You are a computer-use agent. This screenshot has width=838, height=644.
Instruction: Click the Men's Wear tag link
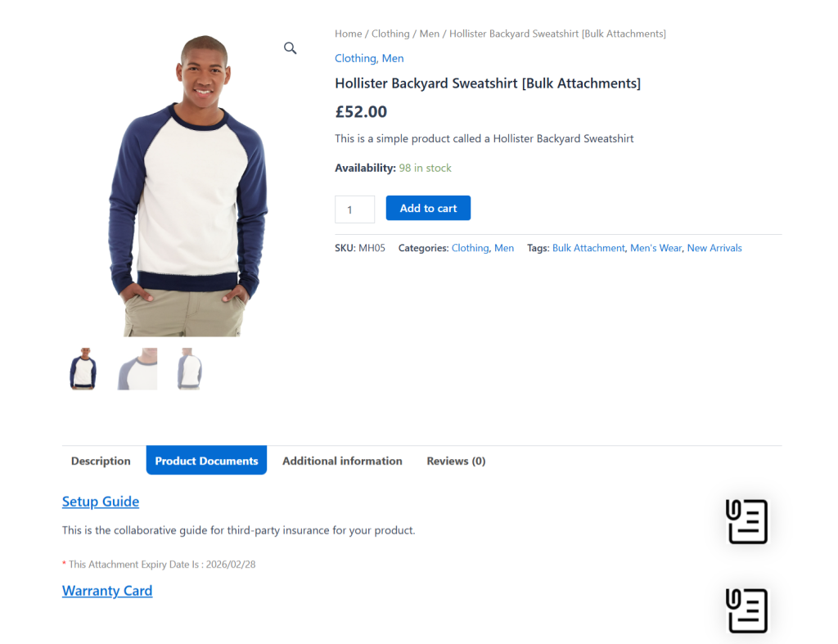(656, 248)
